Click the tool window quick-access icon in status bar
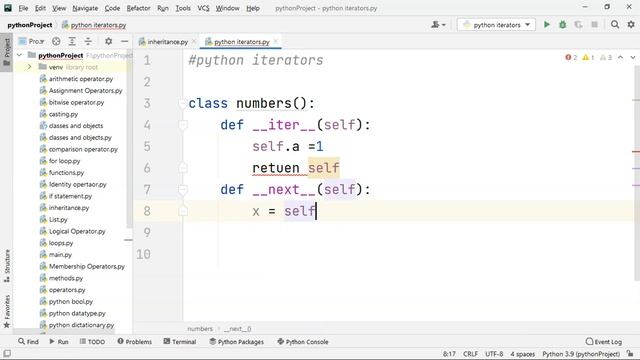The image size is (640, 360). [x=7, y=354]
